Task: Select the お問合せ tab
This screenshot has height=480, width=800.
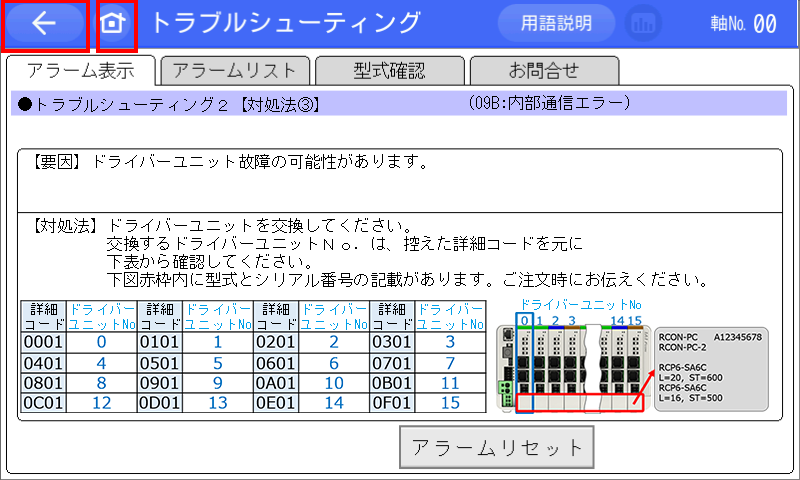Action: (x=544, y=70)
